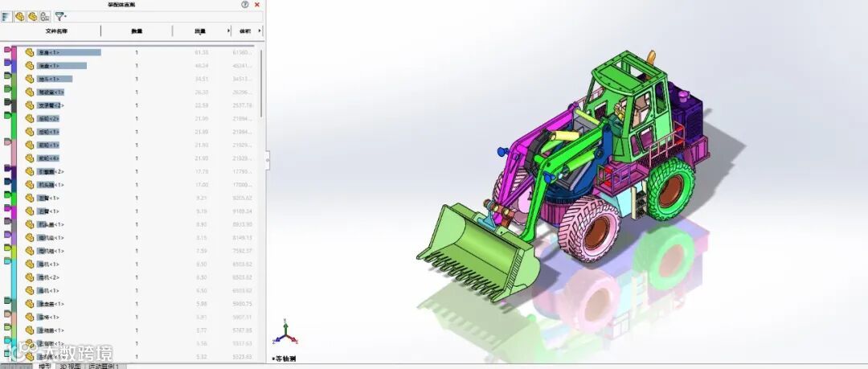This screenshot has height=369, width=868.
Task: Select the volume value 9189.24
Action: tap(243, 211)
